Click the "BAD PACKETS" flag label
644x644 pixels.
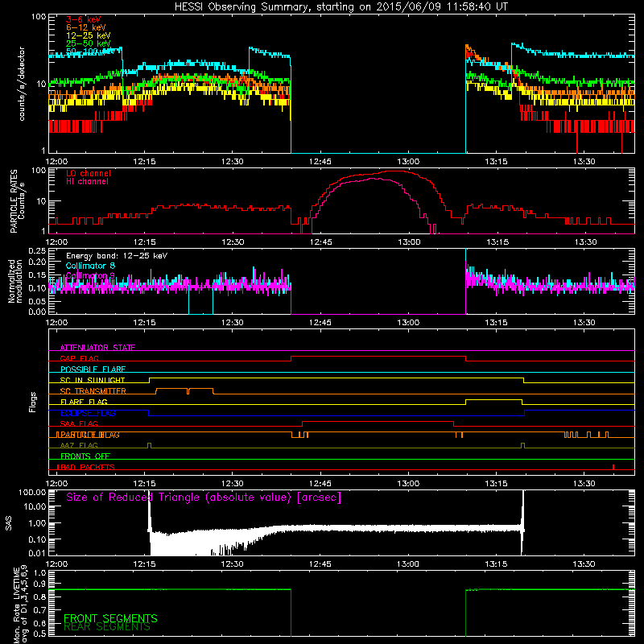[x=86, y=467]
